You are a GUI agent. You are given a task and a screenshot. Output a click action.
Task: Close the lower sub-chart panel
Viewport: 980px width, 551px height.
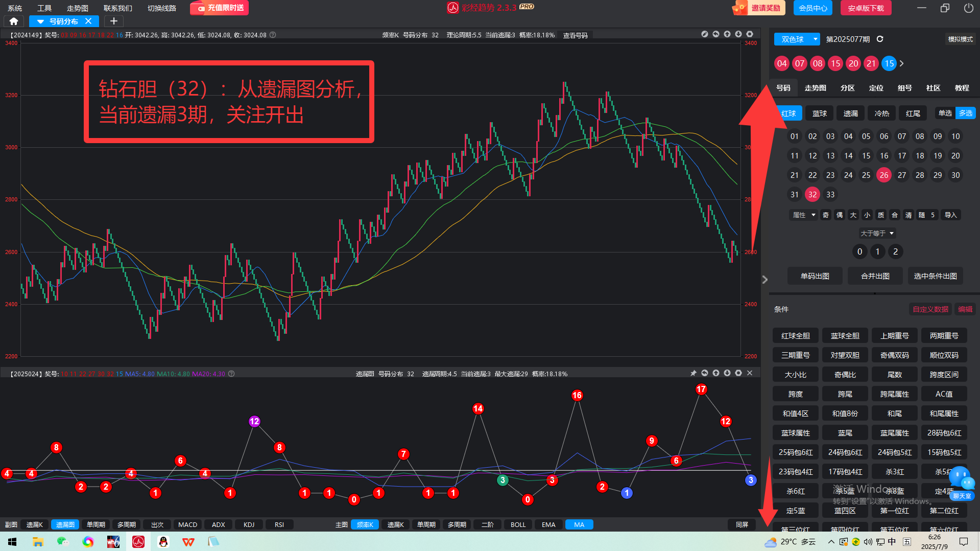tap(750, 373)
